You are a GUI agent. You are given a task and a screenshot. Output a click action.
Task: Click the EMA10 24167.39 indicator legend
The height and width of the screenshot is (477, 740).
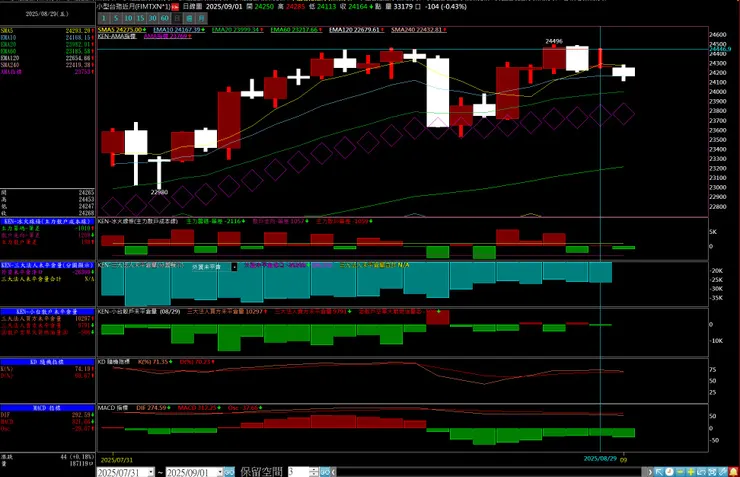click(x=179, y=30)
